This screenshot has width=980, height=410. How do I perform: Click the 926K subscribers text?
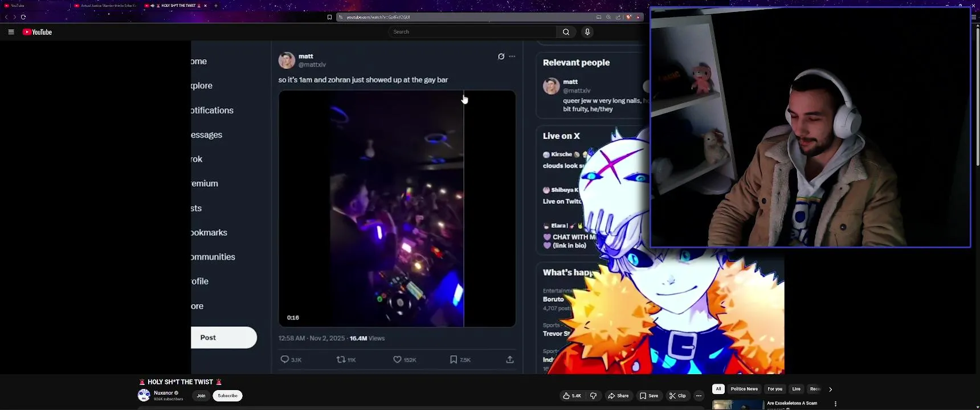tap(169, 399)
